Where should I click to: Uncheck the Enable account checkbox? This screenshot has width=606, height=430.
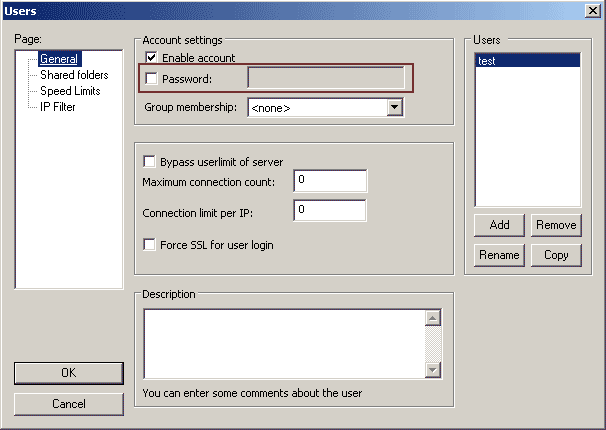tap(151, 58)
